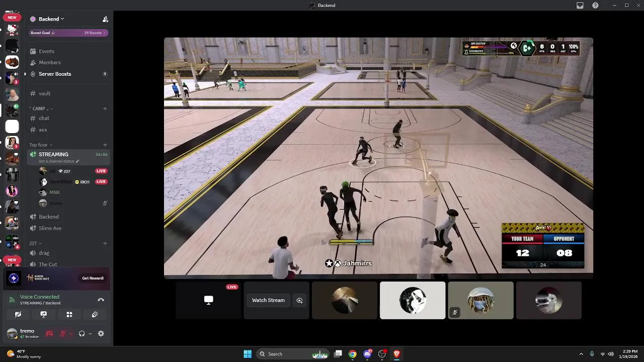The image size is (644, 362).
Task: Open the aux text channel
Action: pyautogui.click(x=68, y=130)
